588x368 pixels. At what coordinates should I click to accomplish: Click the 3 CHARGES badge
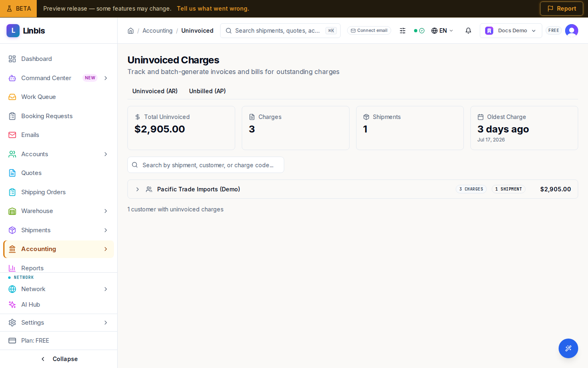tap(471, 189)
